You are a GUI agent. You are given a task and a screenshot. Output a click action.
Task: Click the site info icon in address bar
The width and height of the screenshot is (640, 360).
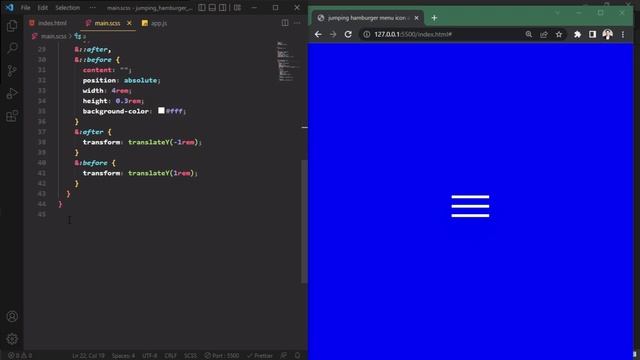367,34
